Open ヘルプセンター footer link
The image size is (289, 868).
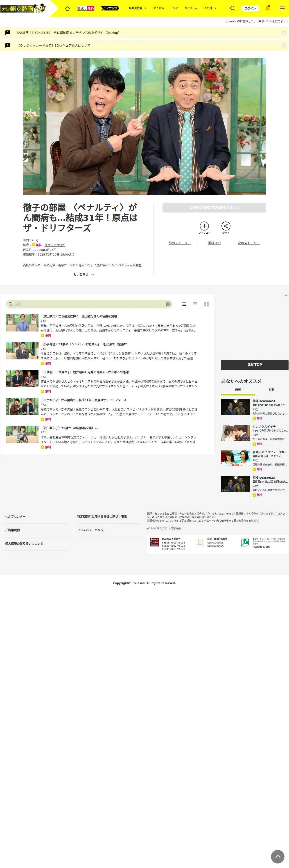click(15, 516)
